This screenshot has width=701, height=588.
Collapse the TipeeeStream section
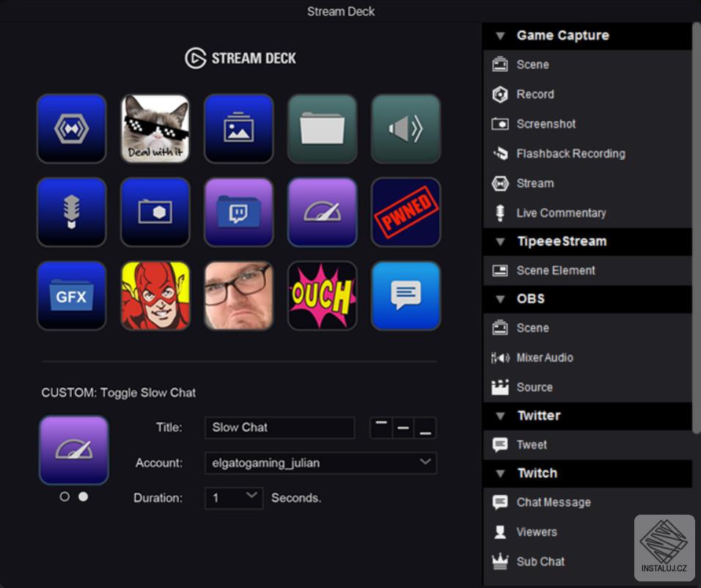tap(500, 242)
